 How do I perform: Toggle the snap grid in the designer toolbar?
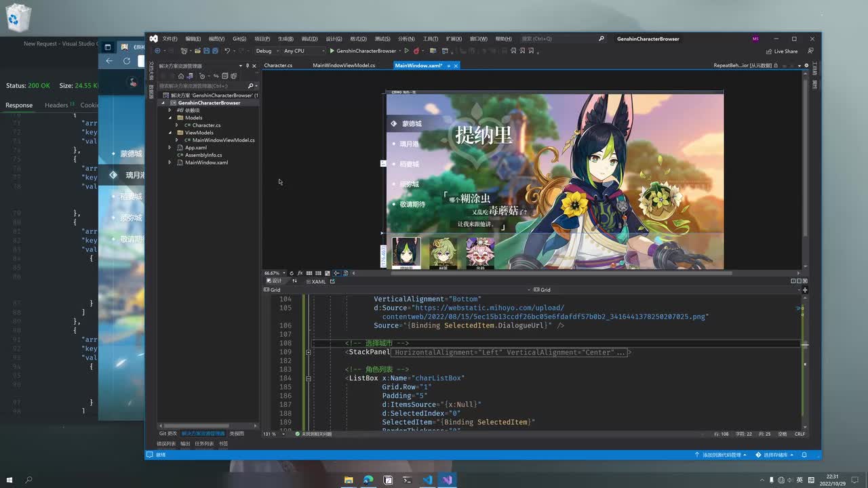pyautogui.click(x=309, y=273)
